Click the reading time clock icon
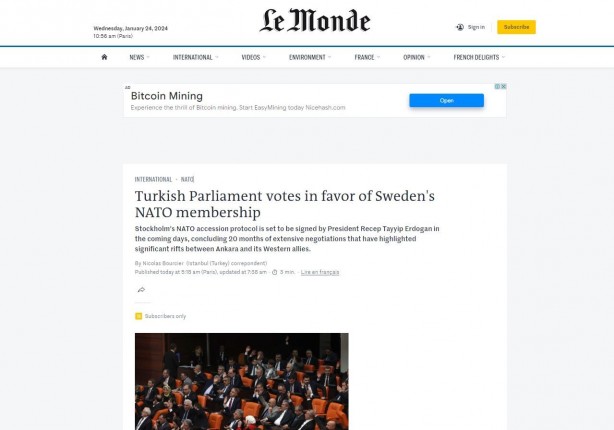The height and width of the screenshot is (430, 614). click(274, 272)
